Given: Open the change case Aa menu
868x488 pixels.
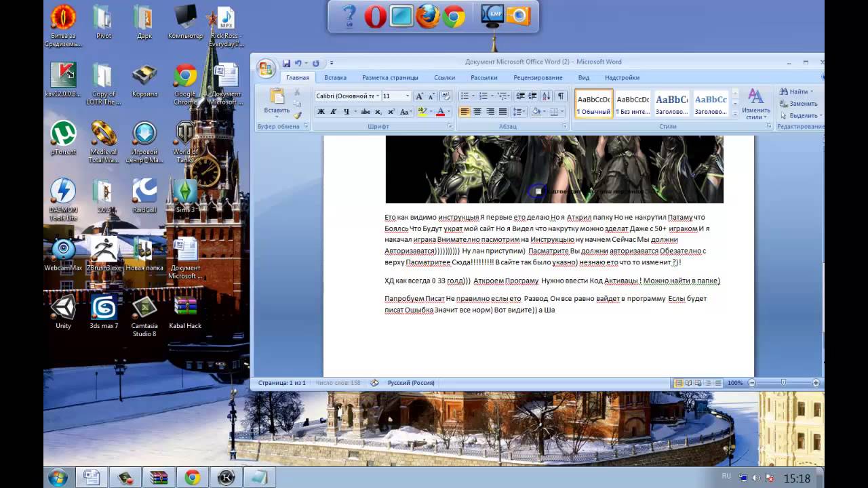Looking at the screenshot, I should [406, 112].
